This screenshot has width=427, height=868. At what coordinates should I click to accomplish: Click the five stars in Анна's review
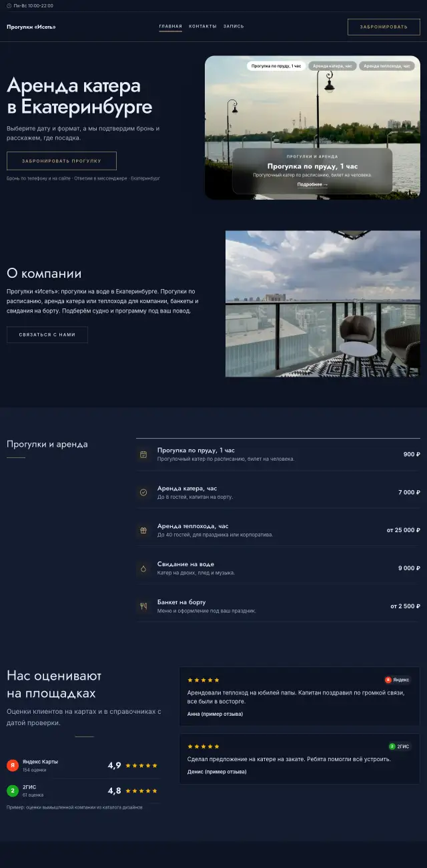click(x=203, y=680)
